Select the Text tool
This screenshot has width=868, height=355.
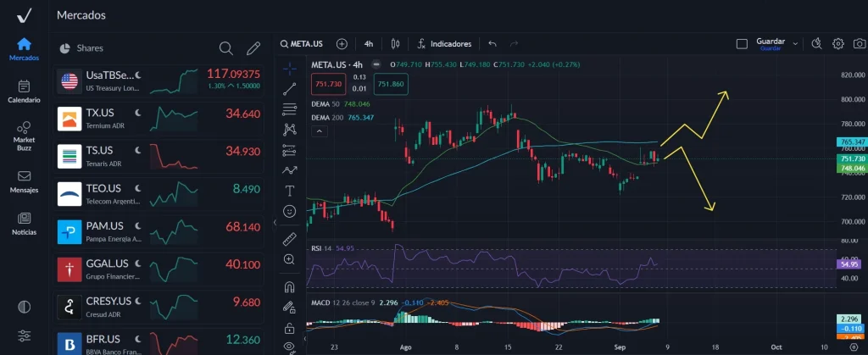pos(290,191)
